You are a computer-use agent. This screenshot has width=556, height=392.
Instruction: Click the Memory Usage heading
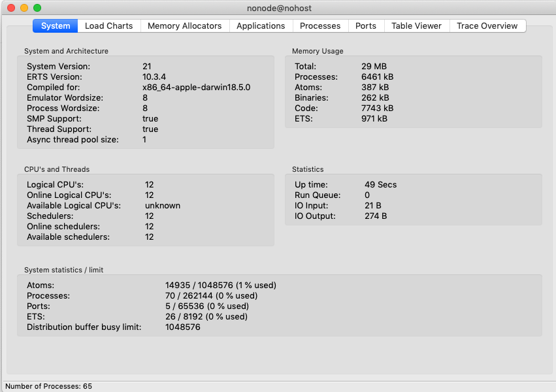pos(318,51)
